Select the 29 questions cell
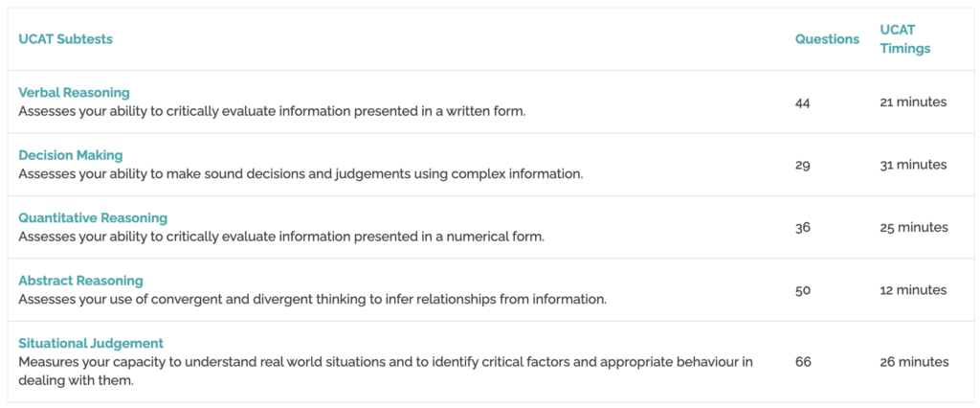980x408 pixels. [802, 165]
